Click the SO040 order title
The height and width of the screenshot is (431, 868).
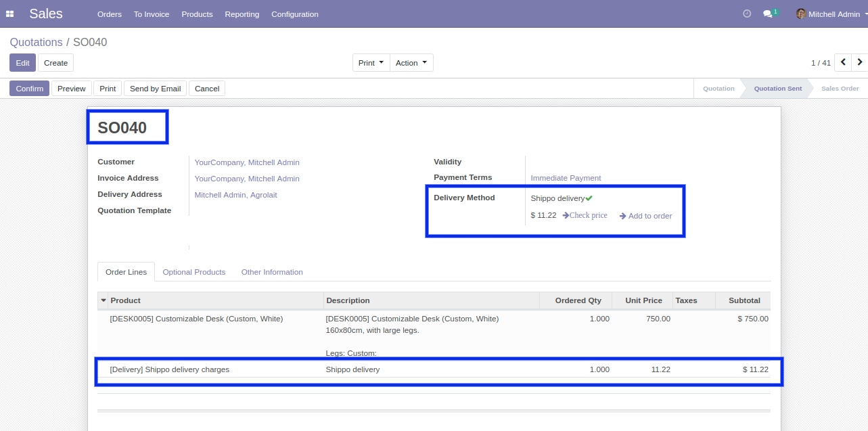122,127
